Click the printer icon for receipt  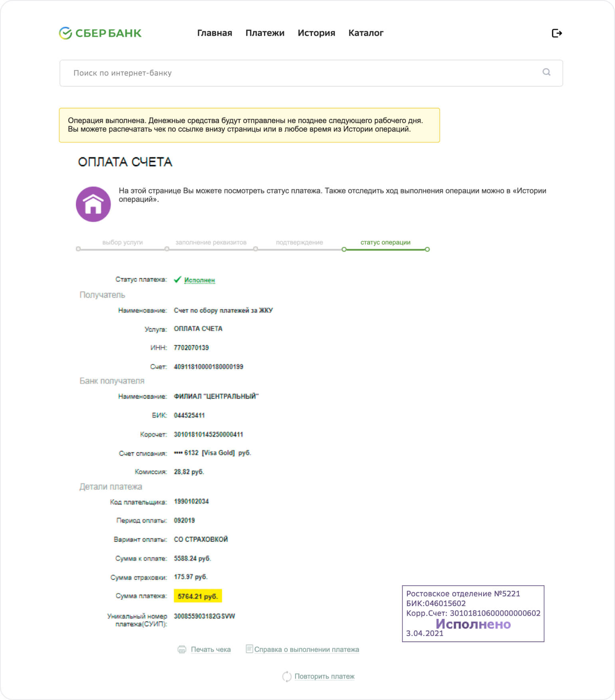182,649
